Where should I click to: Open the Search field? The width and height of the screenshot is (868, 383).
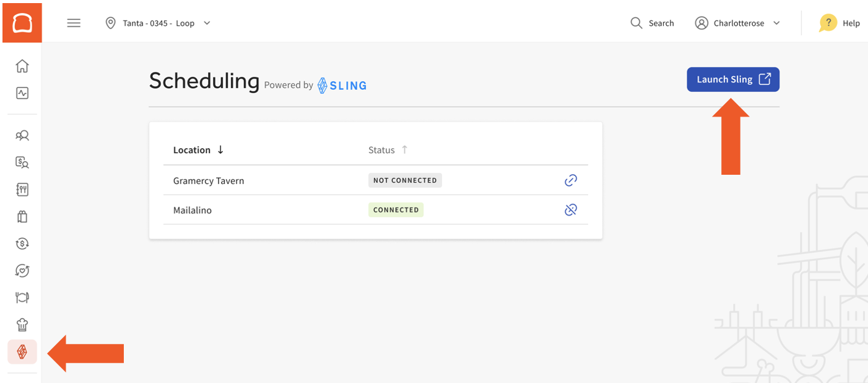(x=652, y=23)
